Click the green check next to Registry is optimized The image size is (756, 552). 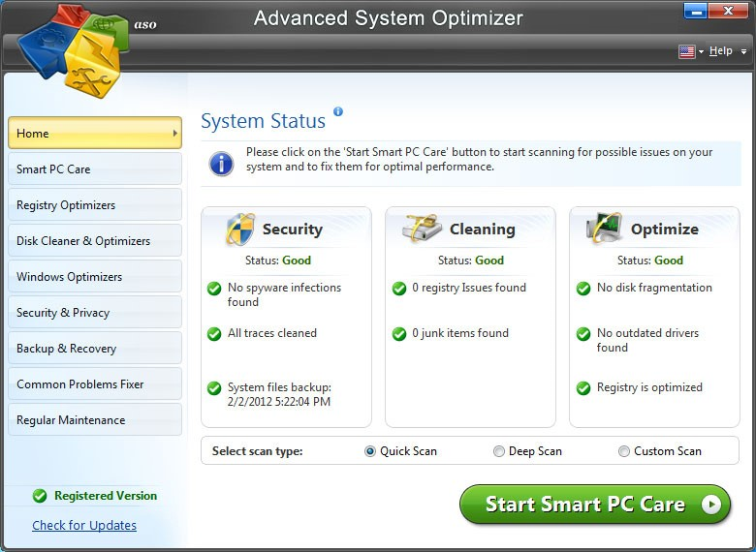583,388
